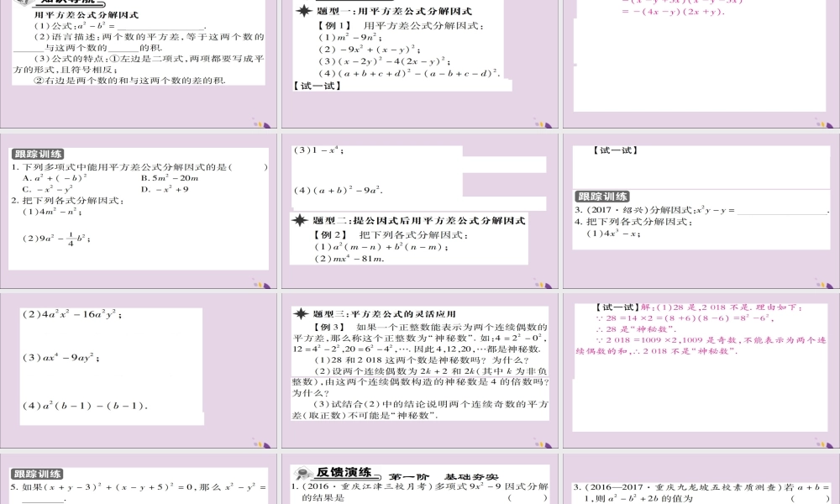Open the slide with pink 试一试 solution about 28
Viewport: 840px width, 504px height.
coord(701,370)
